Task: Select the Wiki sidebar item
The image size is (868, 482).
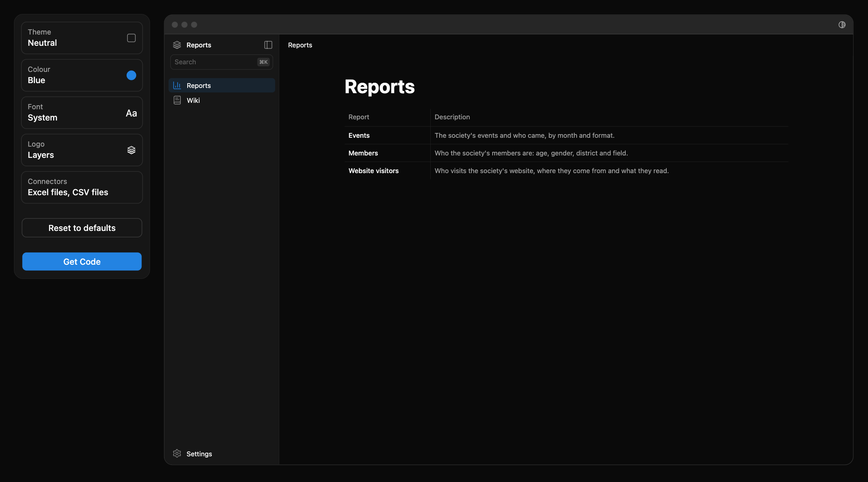Action: pos(221,100)
